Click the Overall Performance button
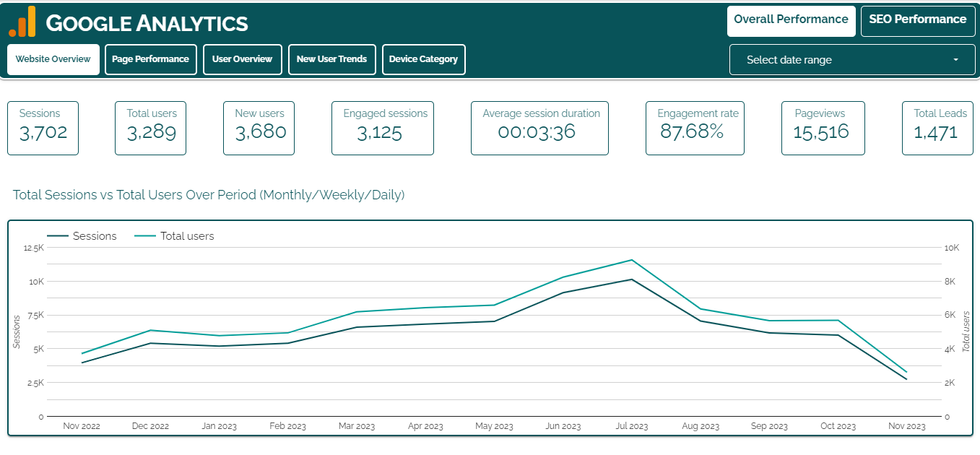The height and width of the screenshot is (455, 980). click(791, 20)
